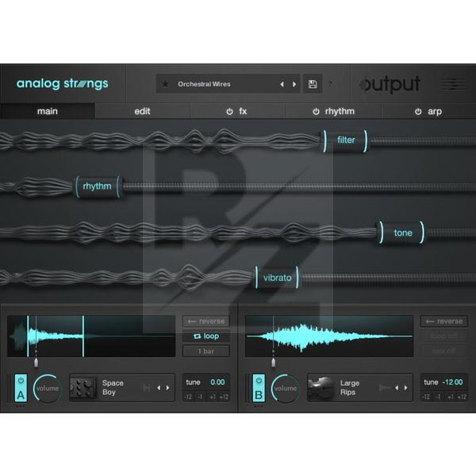
Task: Open the three-dot menu under layer B
Action: pyautogui.click(x=259, y=406)
